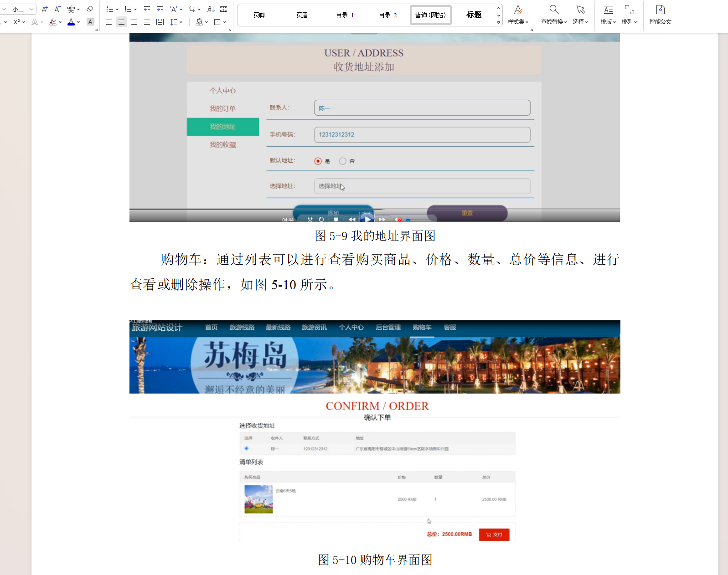
Task: Apply the blue font color A
Action: point(71,22)
